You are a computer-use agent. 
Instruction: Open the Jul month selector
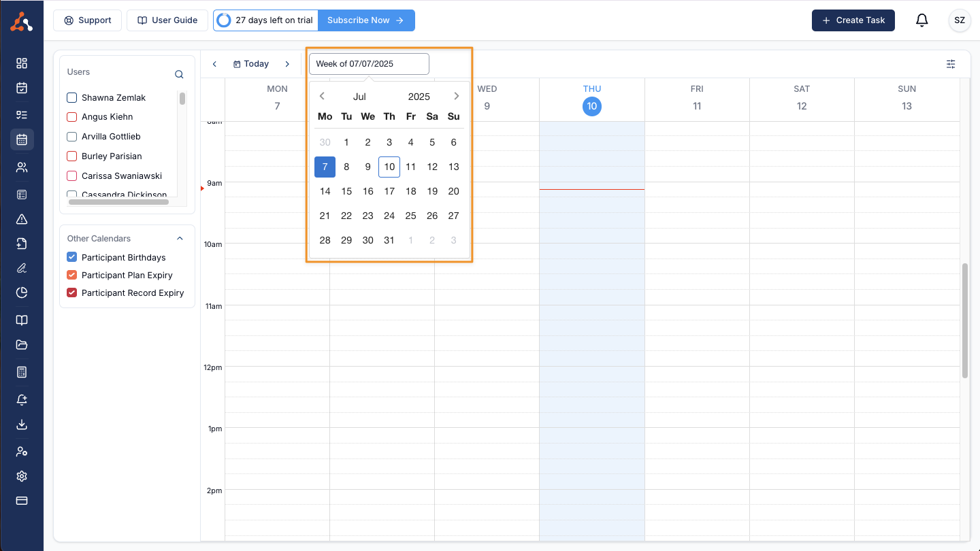click(x=359, y=97)
